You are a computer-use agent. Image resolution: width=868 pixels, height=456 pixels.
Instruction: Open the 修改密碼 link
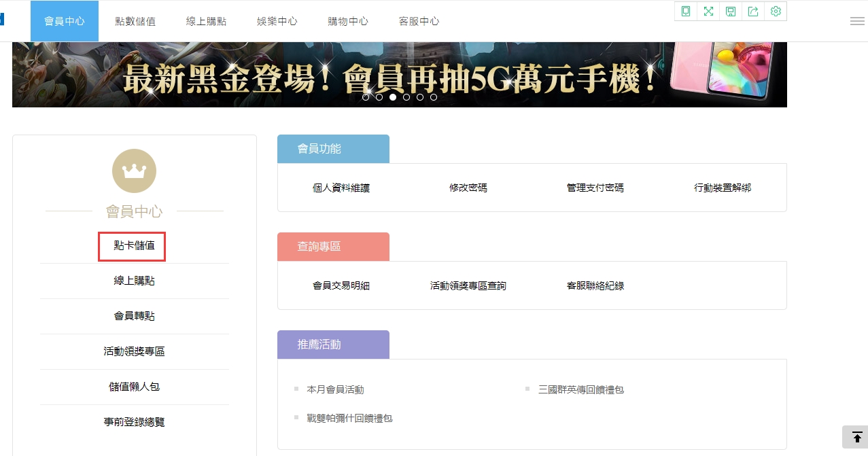click(x=468, y=188)
